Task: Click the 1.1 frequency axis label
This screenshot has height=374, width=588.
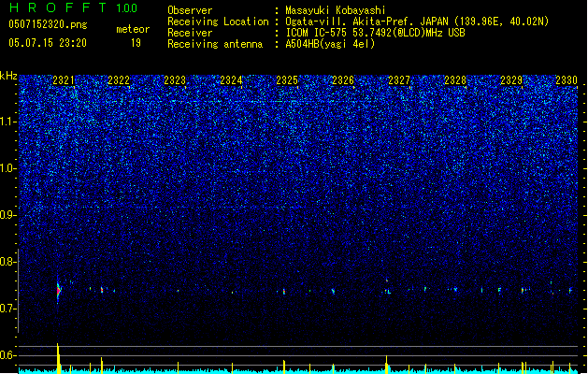Action: [x=8, y=122]
